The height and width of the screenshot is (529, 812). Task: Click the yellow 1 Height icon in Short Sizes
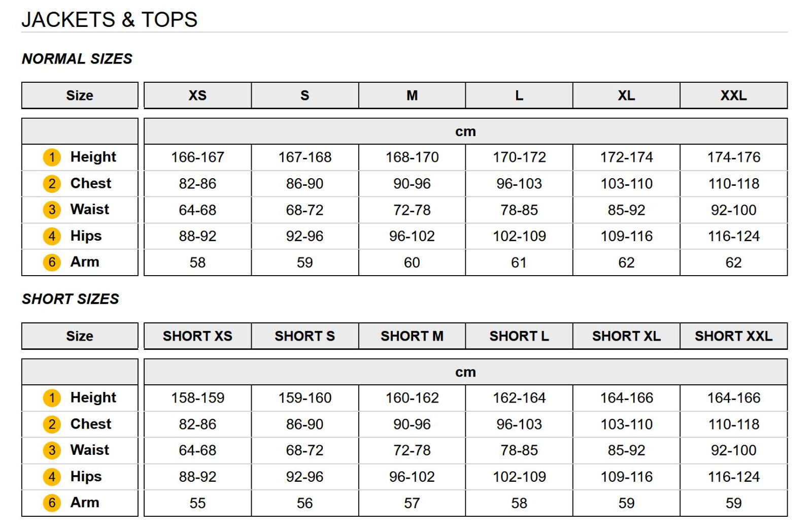point(52,398)
